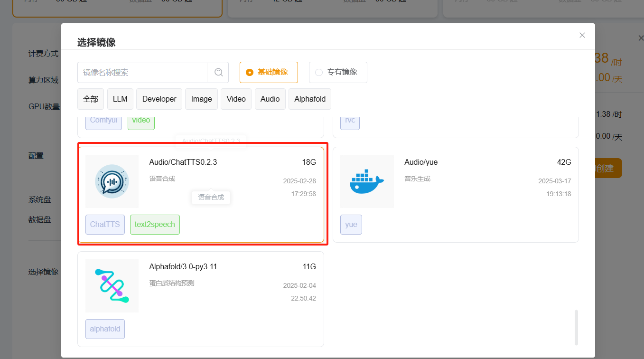
Task: Close the image selection dialog
Action: [x=582, y=35]
